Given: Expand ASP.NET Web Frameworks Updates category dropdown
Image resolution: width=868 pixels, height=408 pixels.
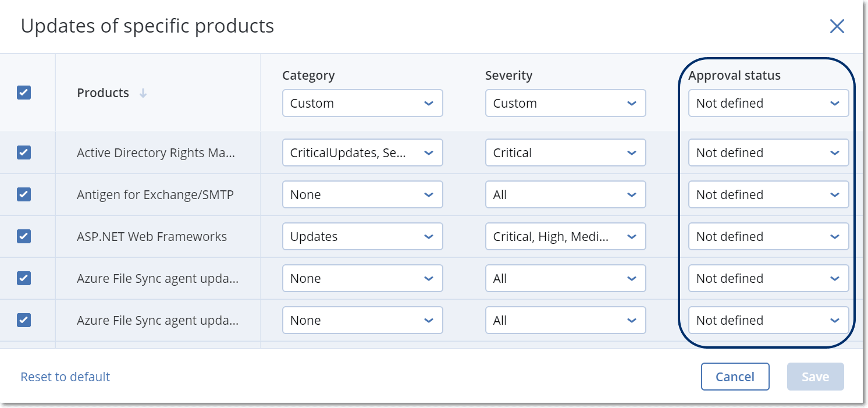Looking at the screenshot, I should (362, 236).
